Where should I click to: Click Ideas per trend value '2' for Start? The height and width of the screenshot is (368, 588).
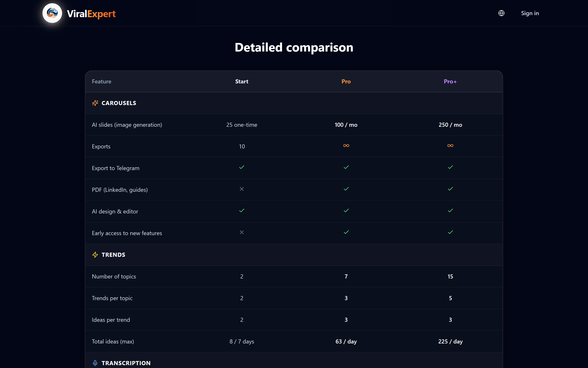242,320
